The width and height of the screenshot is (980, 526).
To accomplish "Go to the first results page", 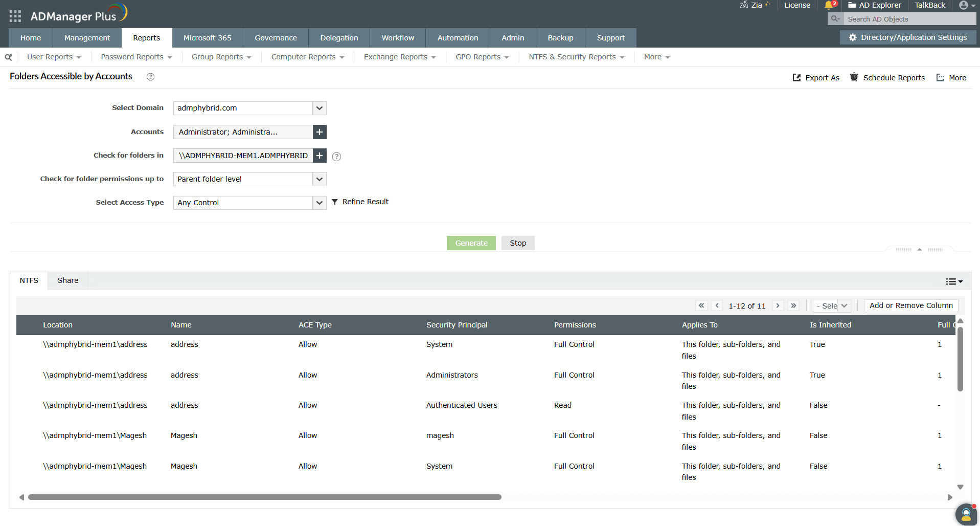I will 701,305.
